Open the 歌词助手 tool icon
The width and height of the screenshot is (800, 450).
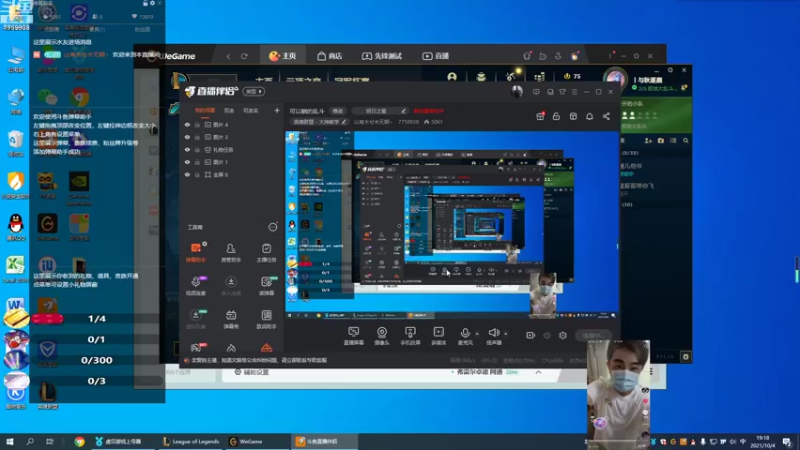(266, 319)
